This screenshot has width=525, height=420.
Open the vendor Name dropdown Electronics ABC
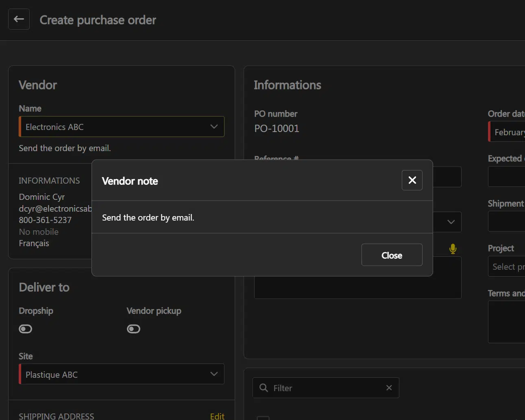coord(121,127)
